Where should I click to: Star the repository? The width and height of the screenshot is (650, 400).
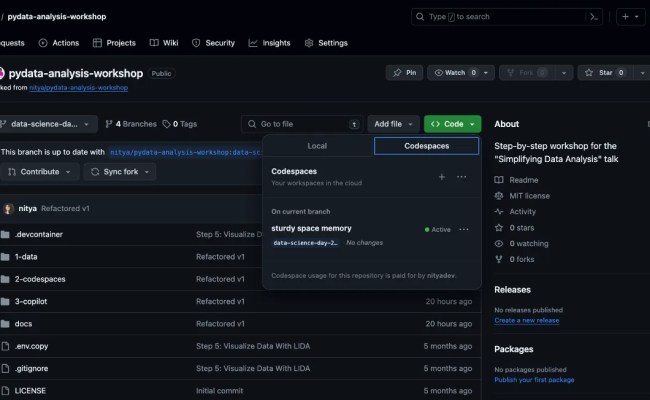pyautogui.click(x=605, y=73)
